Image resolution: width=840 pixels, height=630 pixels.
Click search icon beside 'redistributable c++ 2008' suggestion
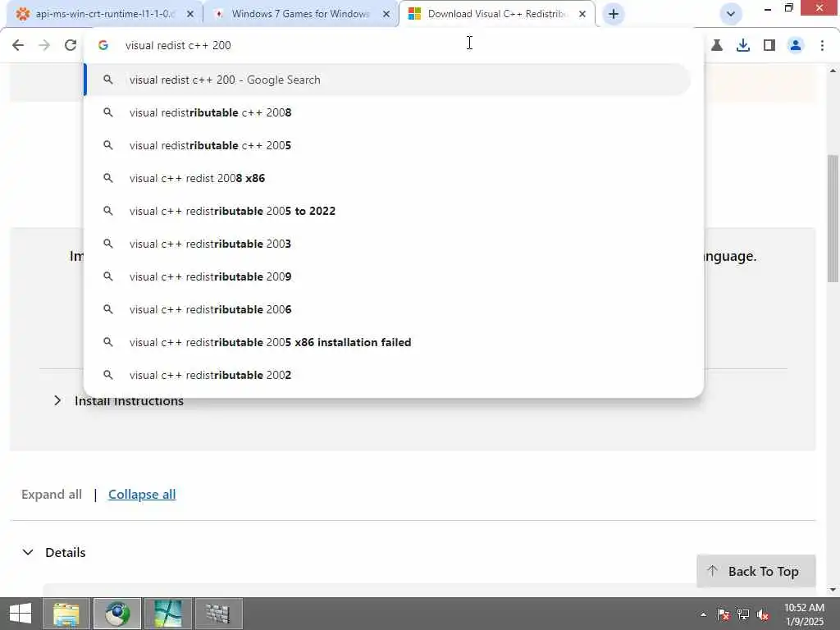pos(107,112)
